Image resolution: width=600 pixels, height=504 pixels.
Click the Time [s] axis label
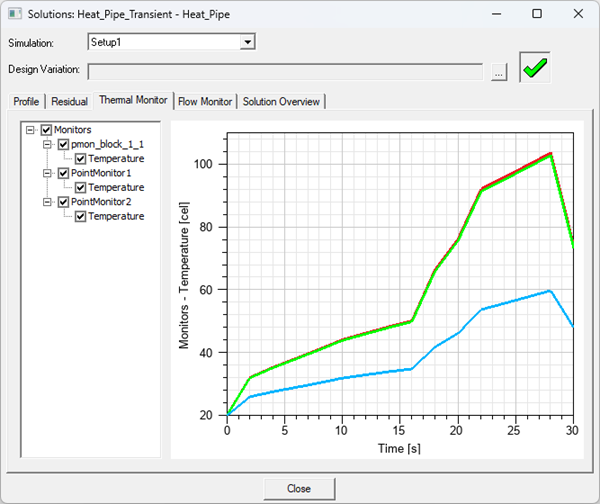(x=399, y=448)
